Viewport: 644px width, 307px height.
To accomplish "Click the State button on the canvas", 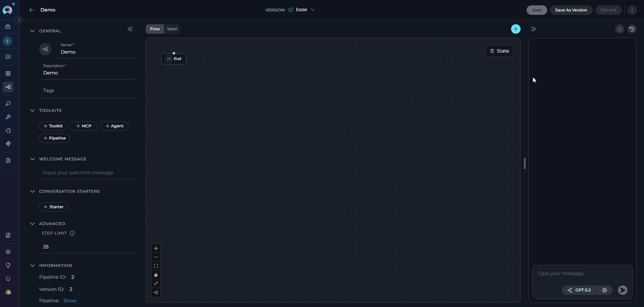I will [x=499, y=51].
